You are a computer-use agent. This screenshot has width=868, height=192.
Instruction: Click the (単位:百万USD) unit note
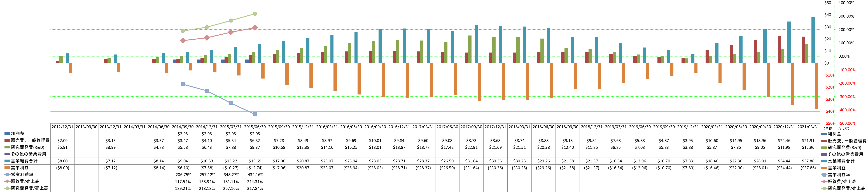837,128
